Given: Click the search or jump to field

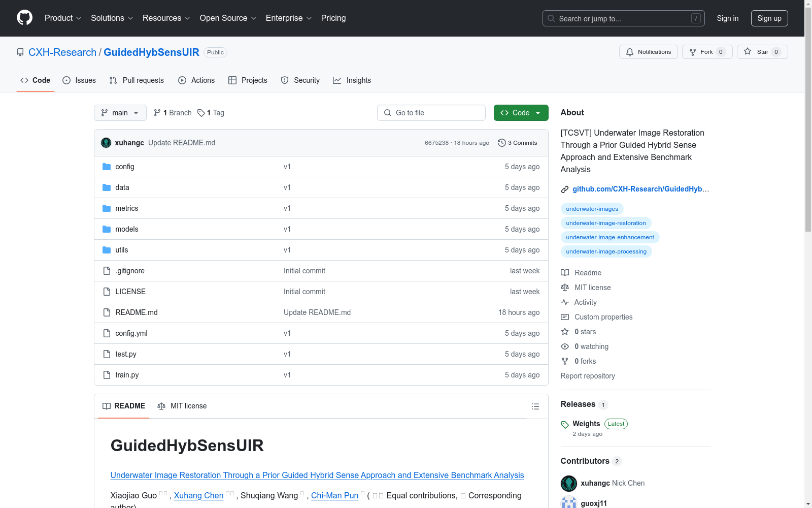Looking at the screenshot, I should 624,18.
